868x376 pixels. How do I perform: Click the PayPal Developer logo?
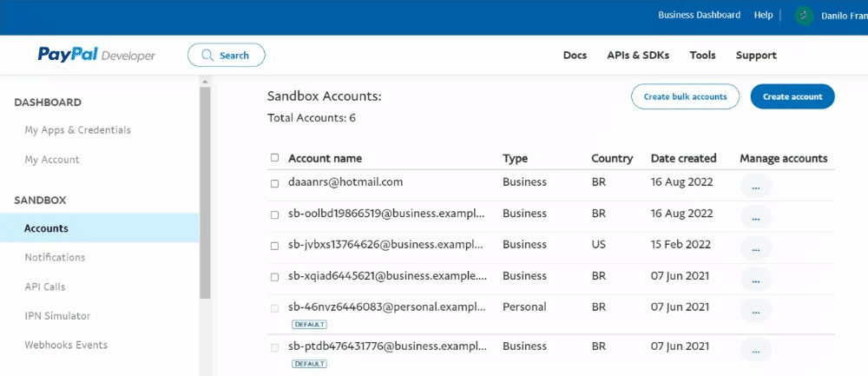click(96, 55)
